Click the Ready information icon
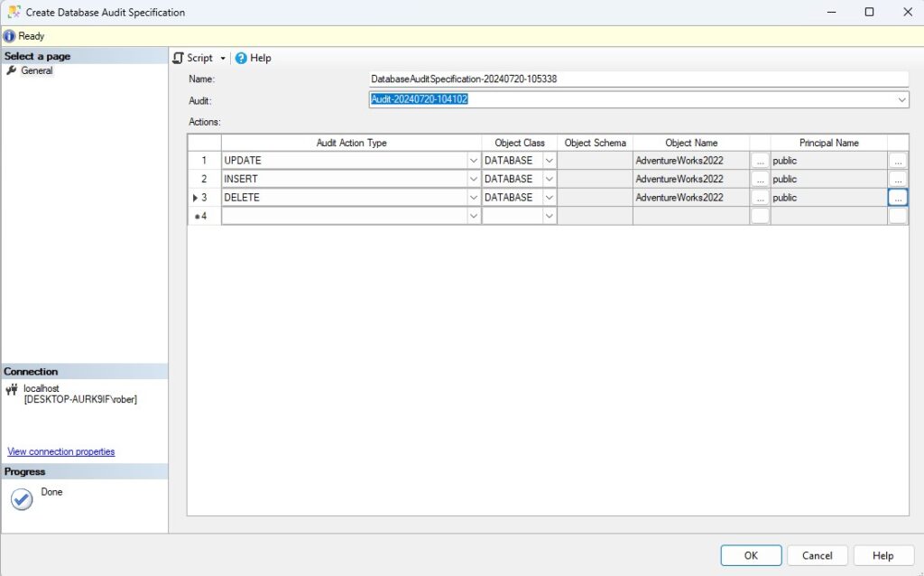The image size is (924, 576). (9, 36)
